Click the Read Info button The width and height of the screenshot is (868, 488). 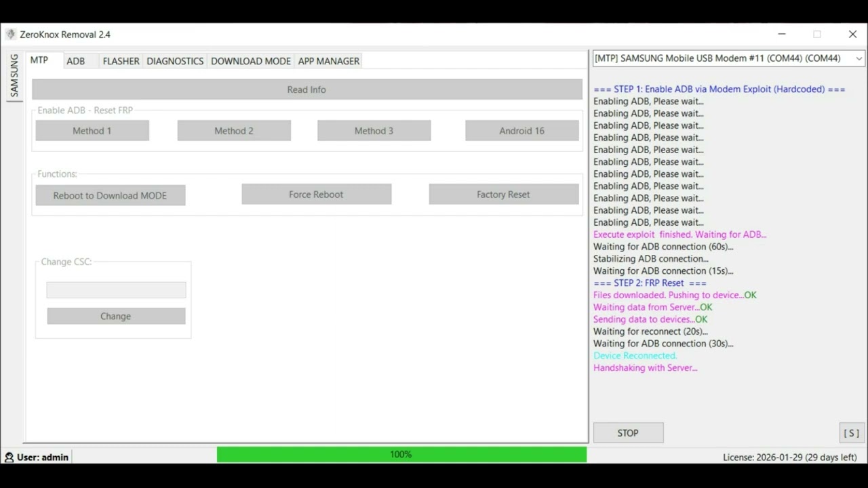(307, 89)
